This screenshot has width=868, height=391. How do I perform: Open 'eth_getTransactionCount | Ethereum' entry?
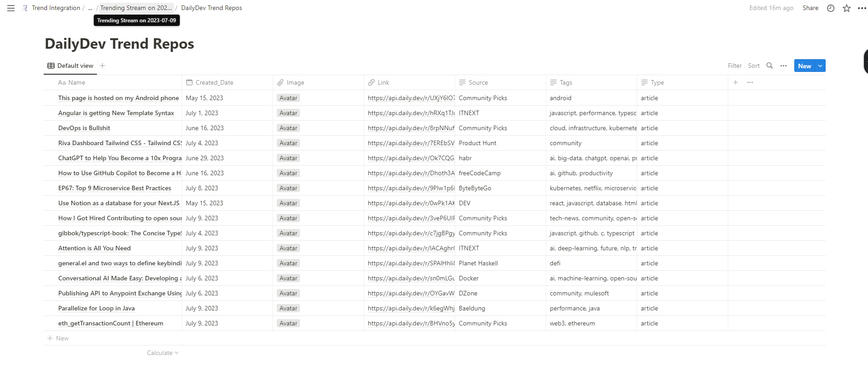(111, 323)
